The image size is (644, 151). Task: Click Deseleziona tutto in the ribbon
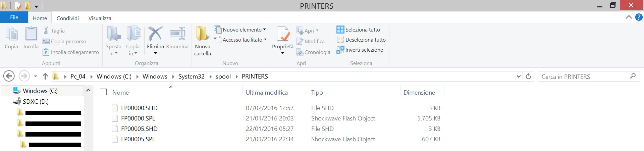361,40
